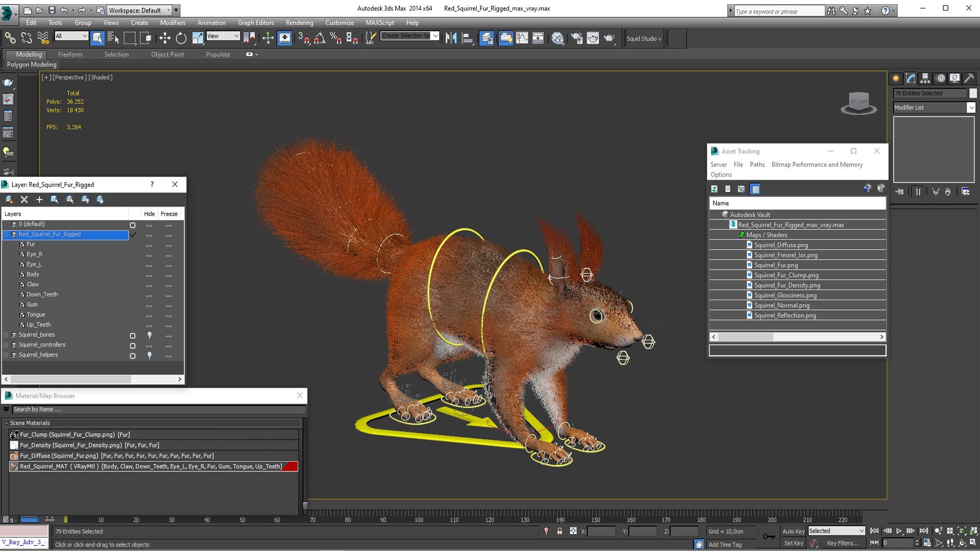Choose the Select and Uniform Scale tool

click(x=198, y=38)
